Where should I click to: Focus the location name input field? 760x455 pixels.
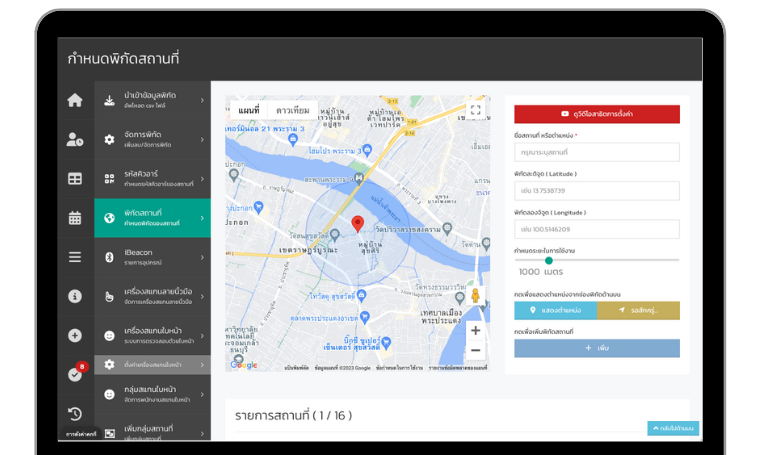tap(597, 152)
